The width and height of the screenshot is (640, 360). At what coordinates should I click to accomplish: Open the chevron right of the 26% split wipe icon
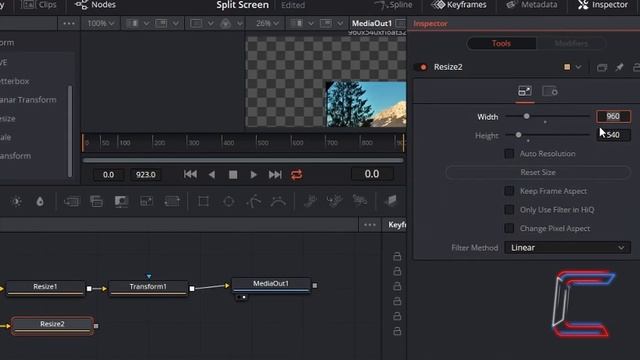311,24
